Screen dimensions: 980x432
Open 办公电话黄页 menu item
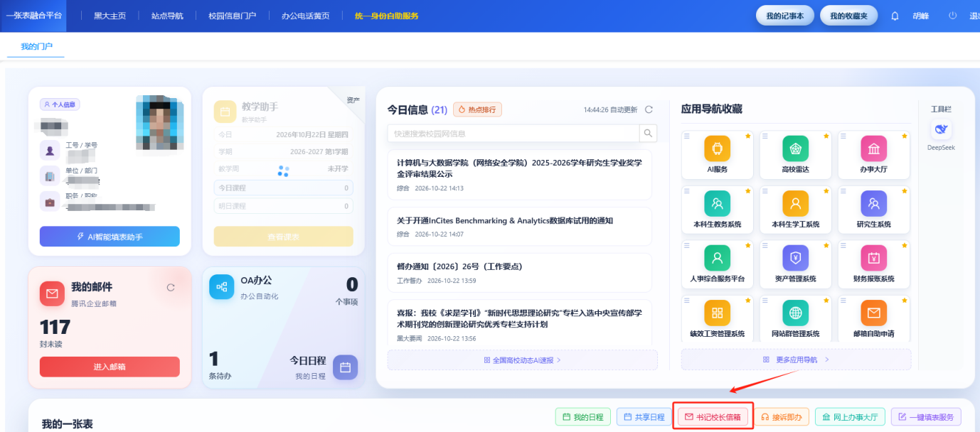(305, 16)
